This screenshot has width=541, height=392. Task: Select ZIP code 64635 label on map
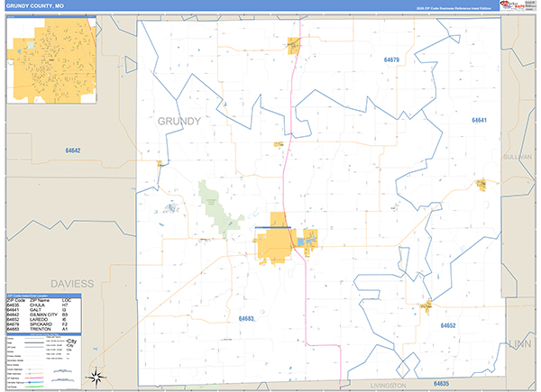pos(441,383)
